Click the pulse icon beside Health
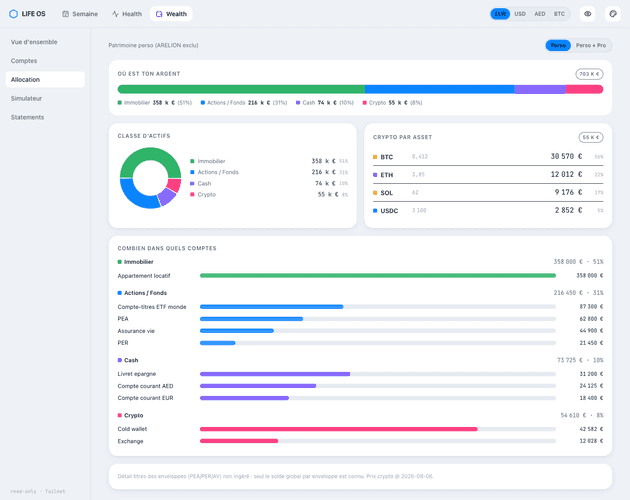This screenshot has width=630, height=500. click(x=115, y=14)
